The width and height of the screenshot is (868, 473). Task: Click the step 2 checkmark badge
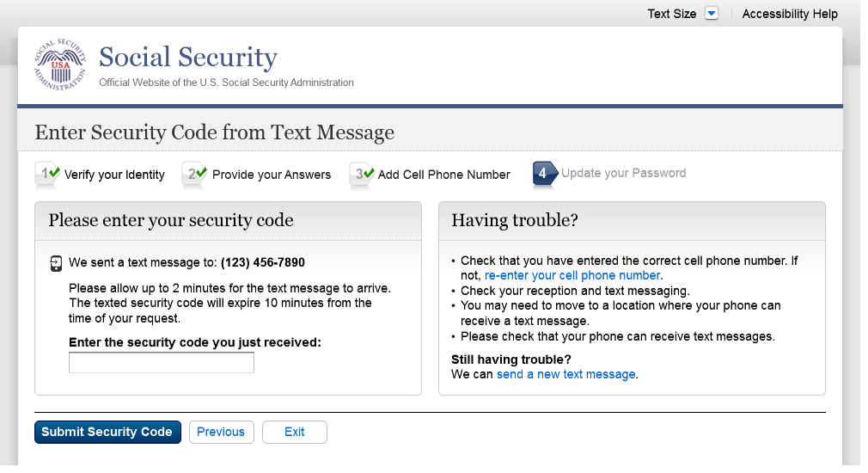196,174
